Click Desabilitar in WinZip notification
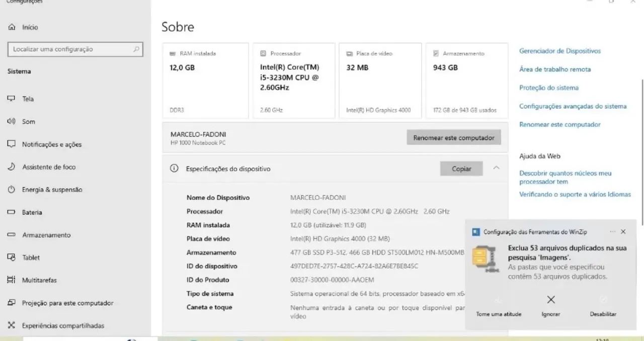The image size is (644, 341). pos(603,306)
